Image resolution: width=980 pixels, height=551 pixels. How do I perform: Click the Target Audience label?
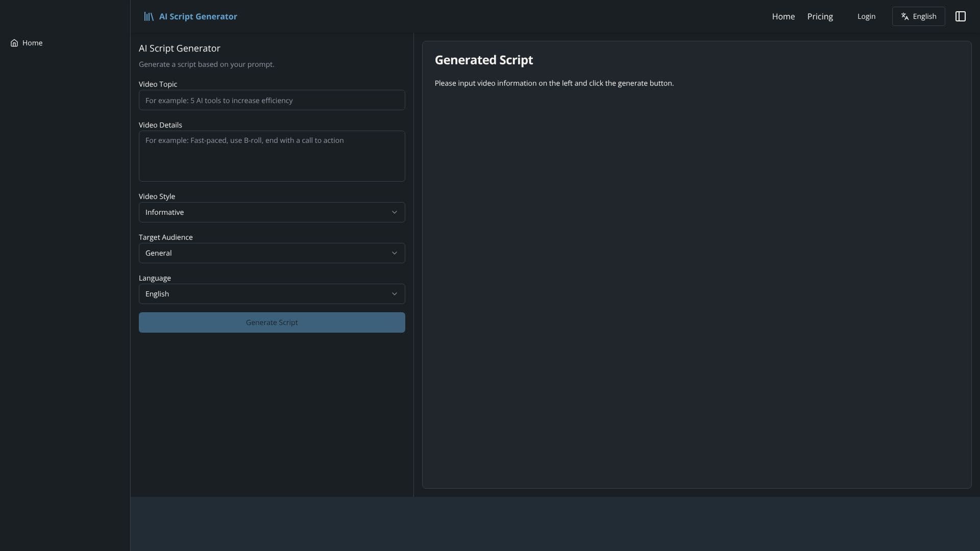coord(165,237)
